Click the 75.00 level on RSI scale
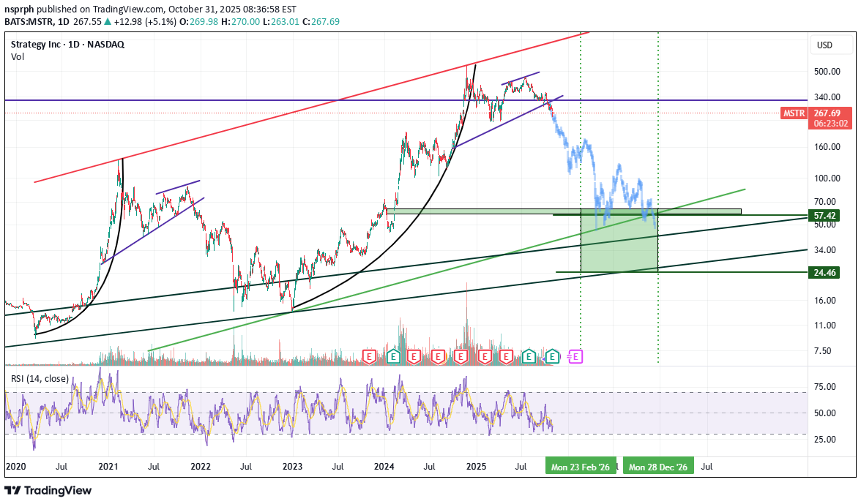The width and height of the screenshot is (861, 504). tap(825, 387)
